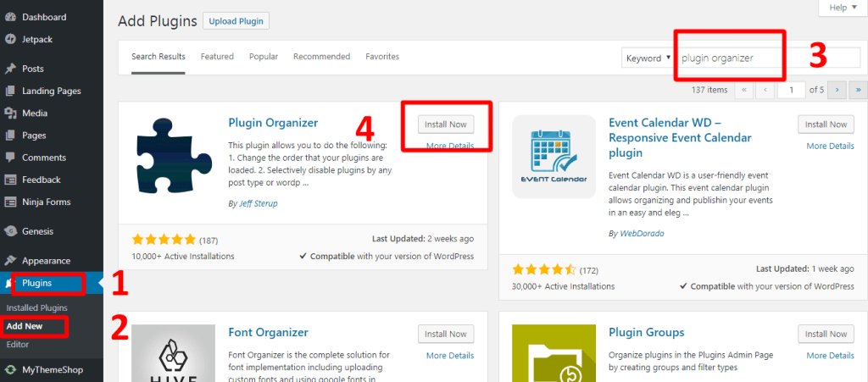Jump to the first results page

743,90
